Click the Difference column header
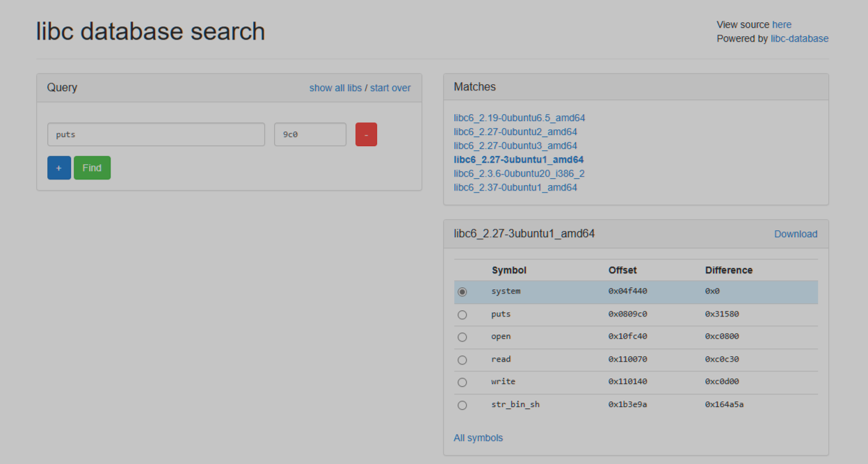The width and height of the screenshot is (868, 464). click(x=729, y=270)
